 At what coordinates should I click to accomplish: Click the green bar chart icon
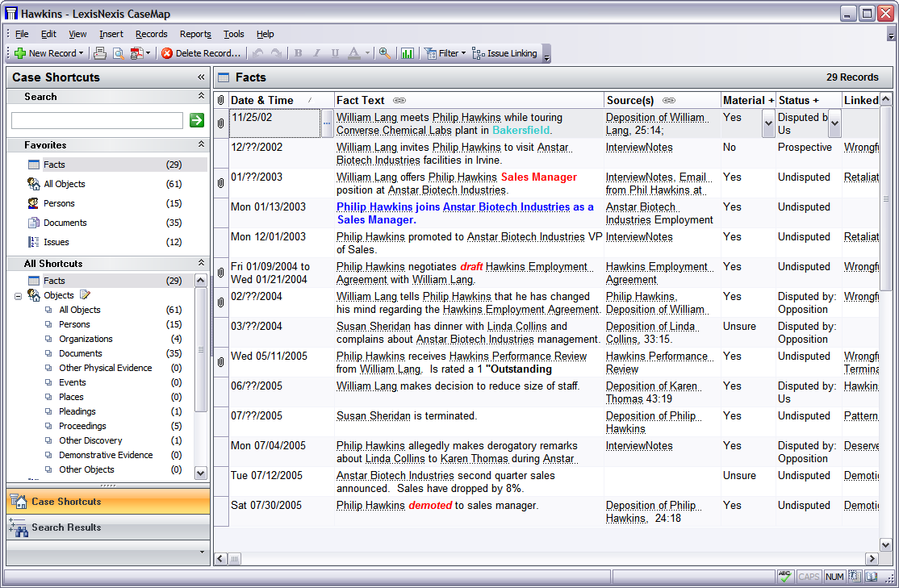[408, 53]
